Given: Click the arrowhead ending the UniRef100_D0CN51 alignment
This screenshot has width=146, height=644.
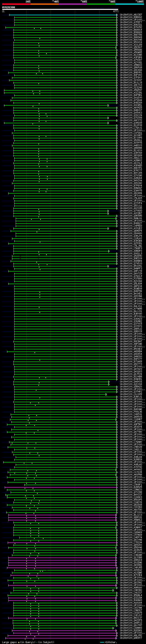Looking at the screenshot, I should 108,105.
